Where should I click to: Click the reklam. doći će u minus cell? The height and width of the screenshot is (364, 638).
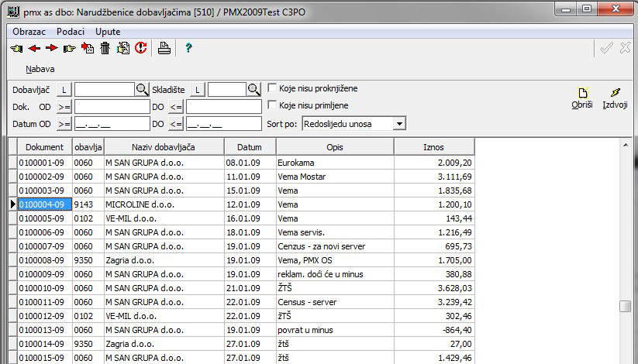pos(335,274)
